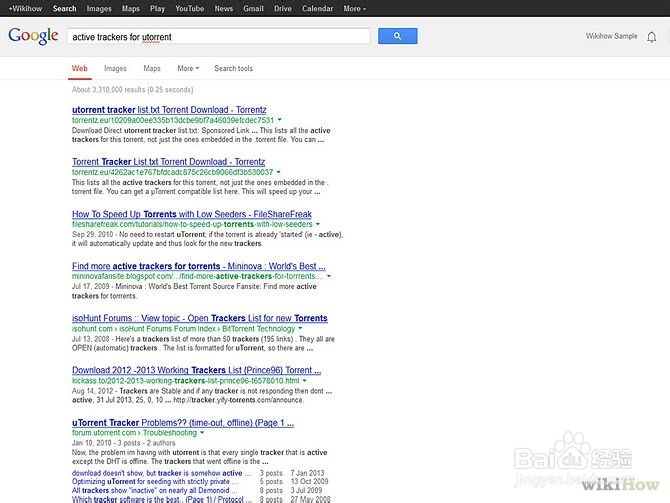Open the notifications bell icon
670x503 pixels.
click(651, 37)
